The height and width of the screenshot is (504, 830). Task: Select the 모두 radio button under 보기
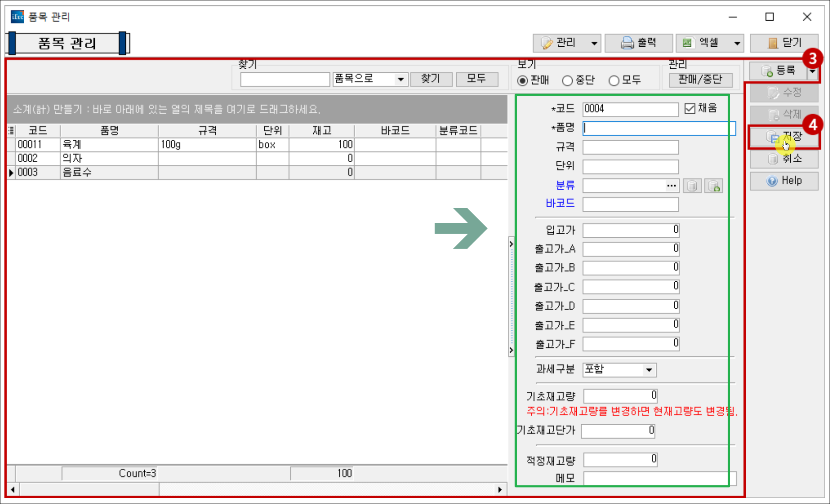click(x=614, y=80)
